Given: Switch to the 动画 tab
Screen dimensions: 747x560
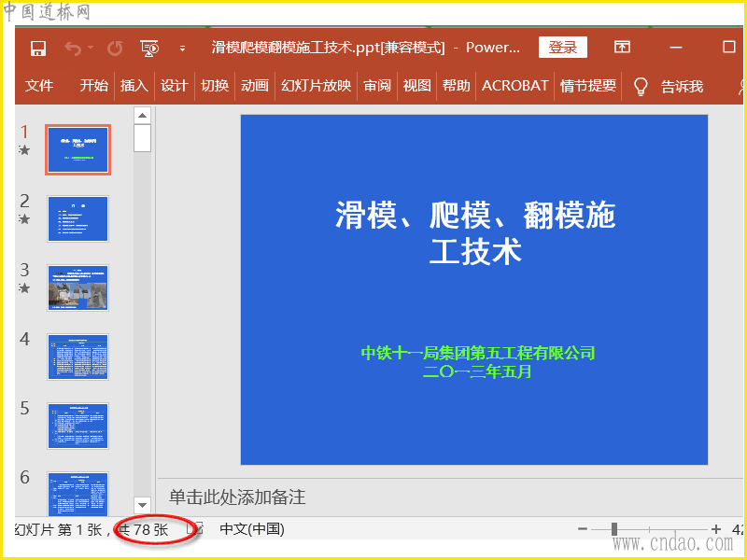Looking at the screenshot, I should (x=254, y=86).
